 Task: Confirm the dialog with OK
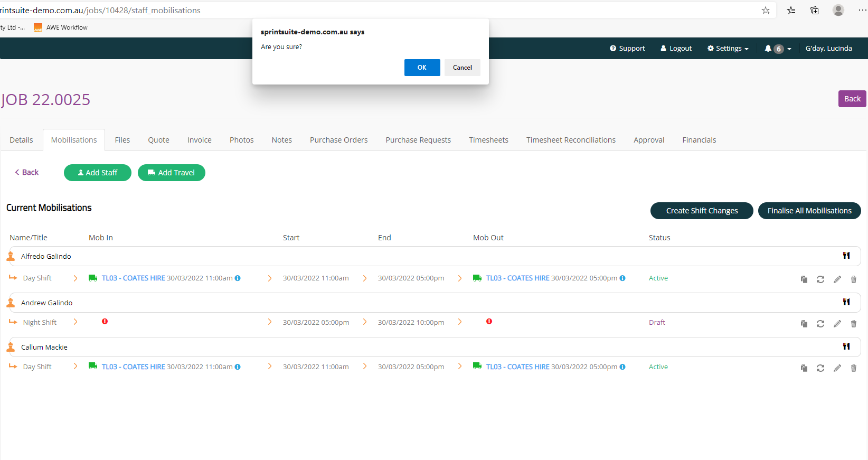pos(422,68)
